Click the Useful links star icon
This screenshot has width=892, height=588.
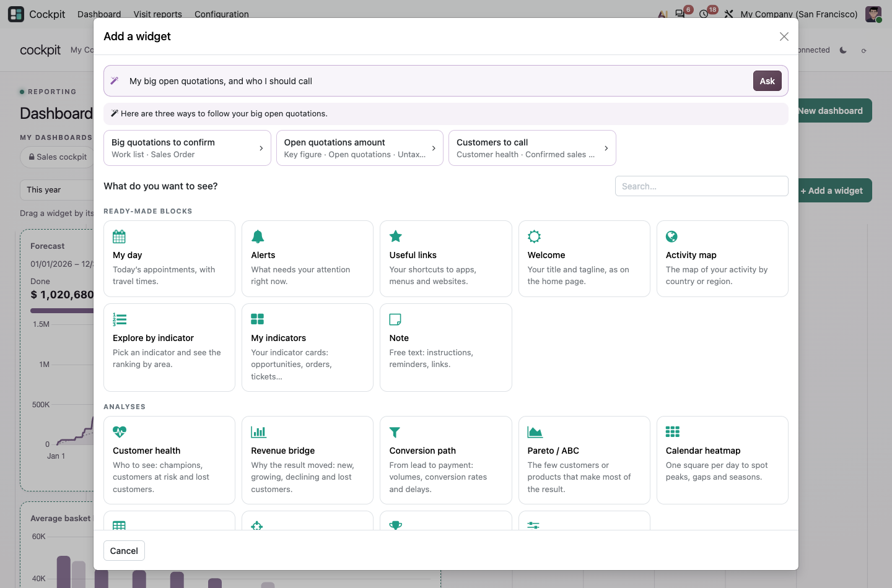pyautogui.click(x=396, y=236)
